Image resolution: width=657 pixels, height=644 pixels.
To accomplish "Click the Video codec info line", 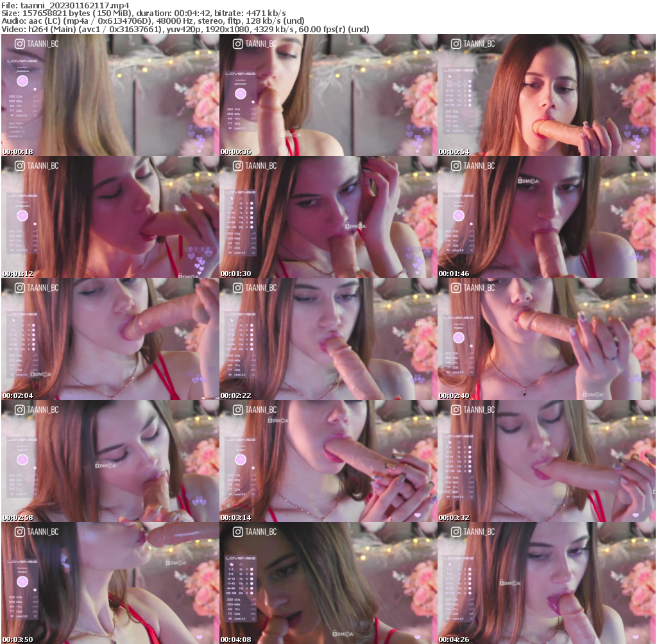I will (x=185, y=29).
